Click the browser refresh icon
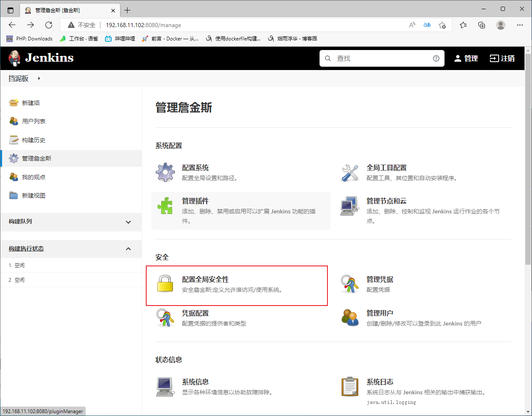Viewport: 532px width, 416px height. (49, 25)
